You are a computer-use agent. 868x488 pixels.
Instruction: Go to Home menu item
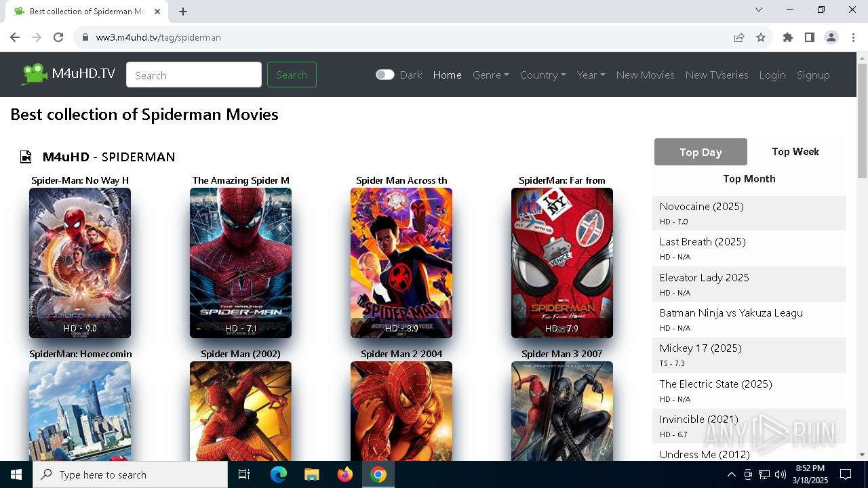point(448,75)
